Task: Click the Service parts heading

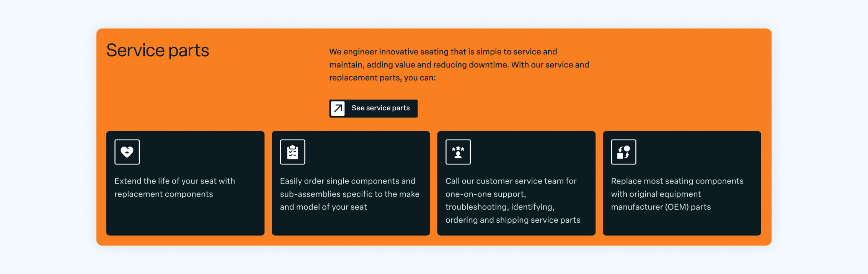Action: 158,51
